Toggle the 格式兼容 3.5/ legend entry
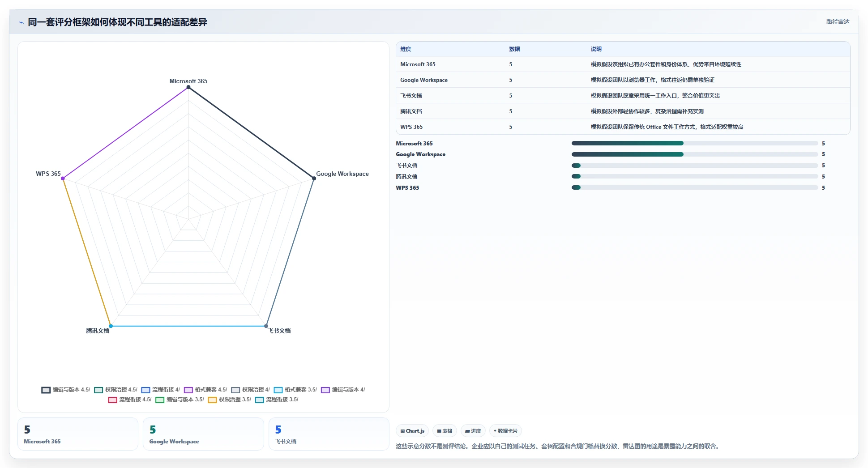The width and height of the screenshot is (868, 468). [295, 390]
